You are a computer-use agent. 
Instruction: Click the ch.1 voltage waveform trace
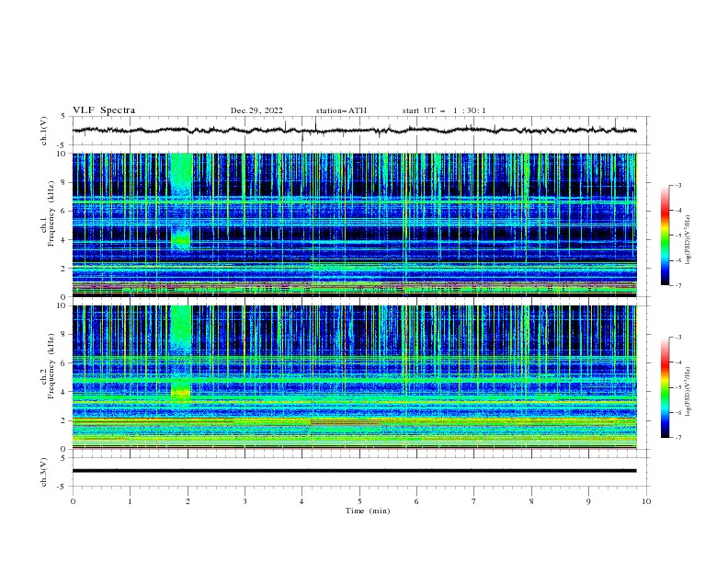(x=354, y=131)
